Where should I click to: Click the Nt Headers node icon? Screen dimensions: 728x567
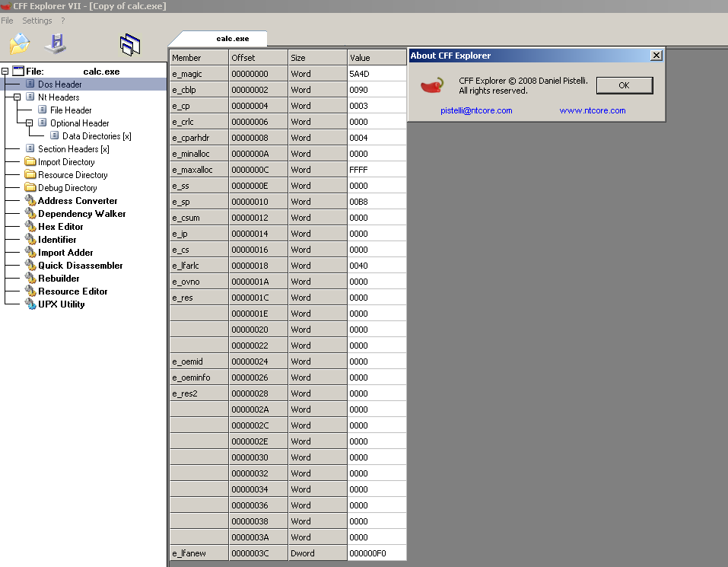pyautogui.click(x=30, y=97)
